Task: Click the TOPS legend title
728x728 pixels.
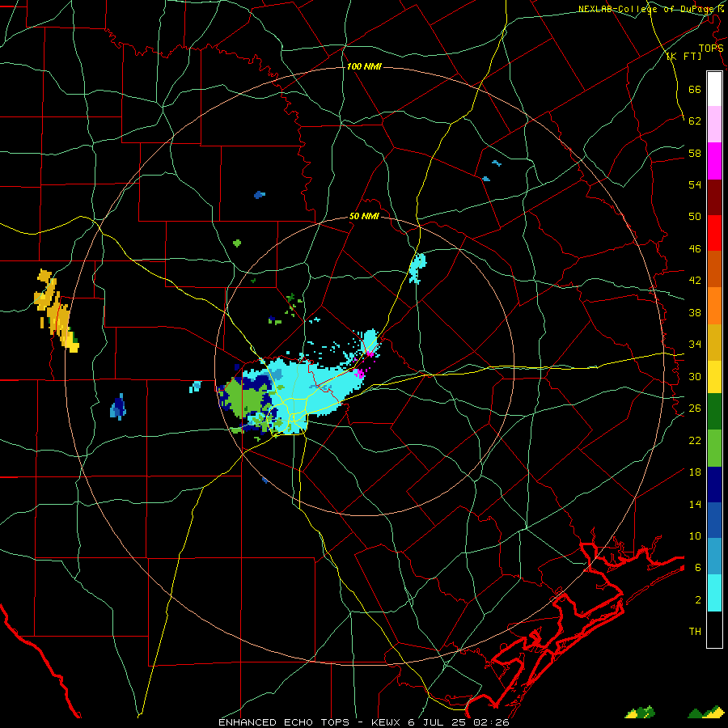Action: click(711, 48)
